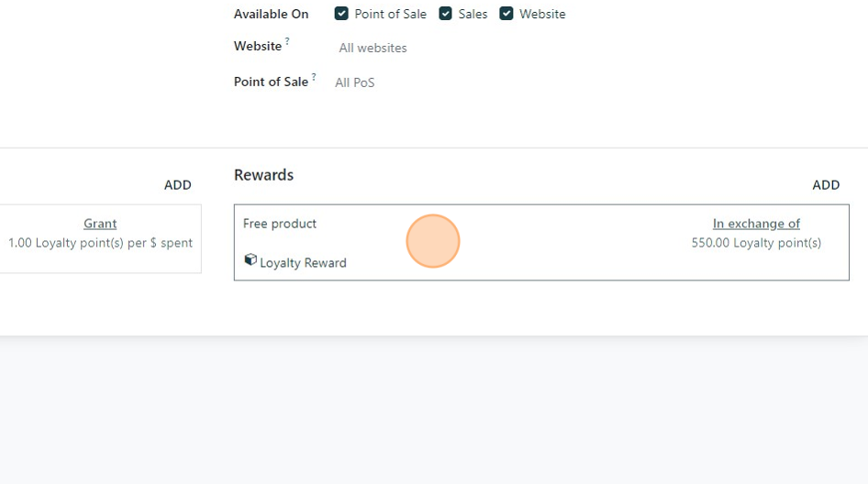Open the All websites selection field
Viewport: 868px width, 484px height.
373,48
